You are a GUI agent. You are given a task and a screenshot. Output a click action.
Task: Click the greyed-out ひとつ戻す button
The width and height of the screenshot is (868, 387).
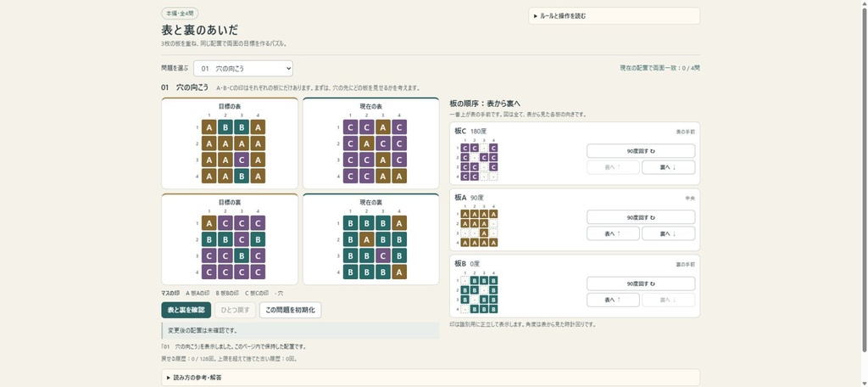click(x=236, y=310)
